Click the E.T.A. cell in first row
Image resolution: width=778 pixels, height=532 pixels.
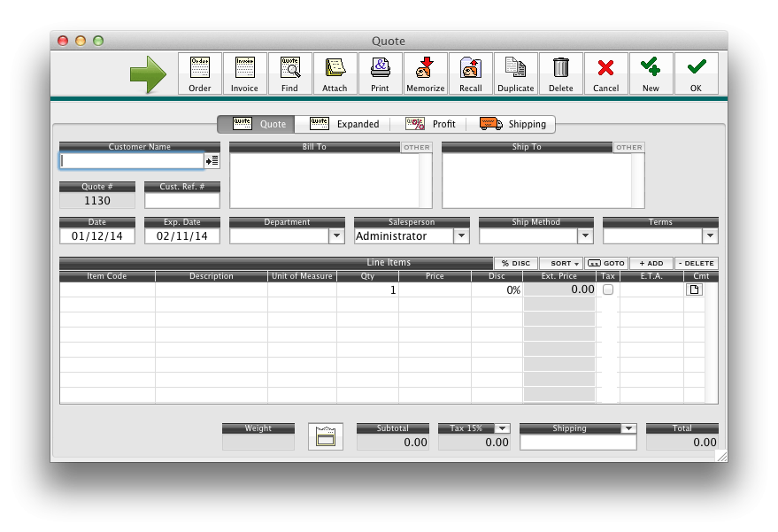coord(651,289)
